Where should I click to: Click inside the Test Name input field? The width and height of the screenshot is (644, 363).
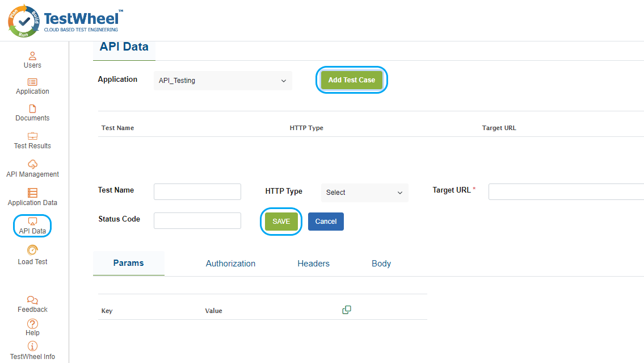tap(197, 191)
